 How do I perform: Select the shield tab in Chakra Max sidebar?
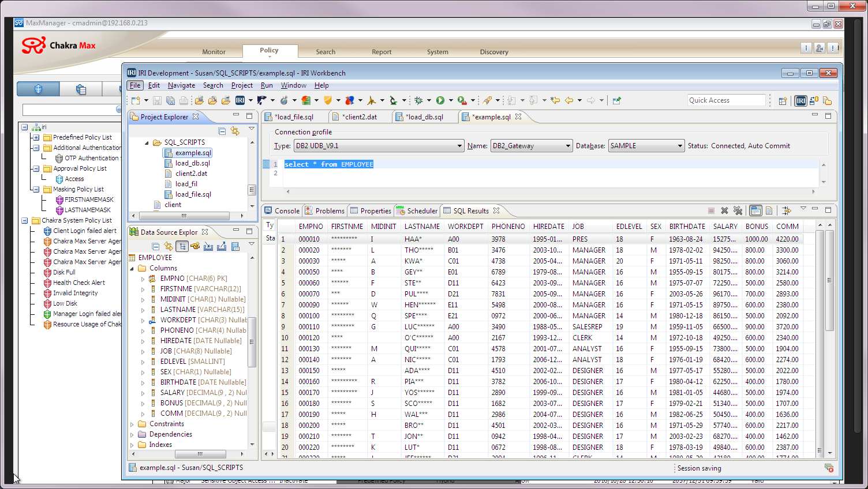38,89
